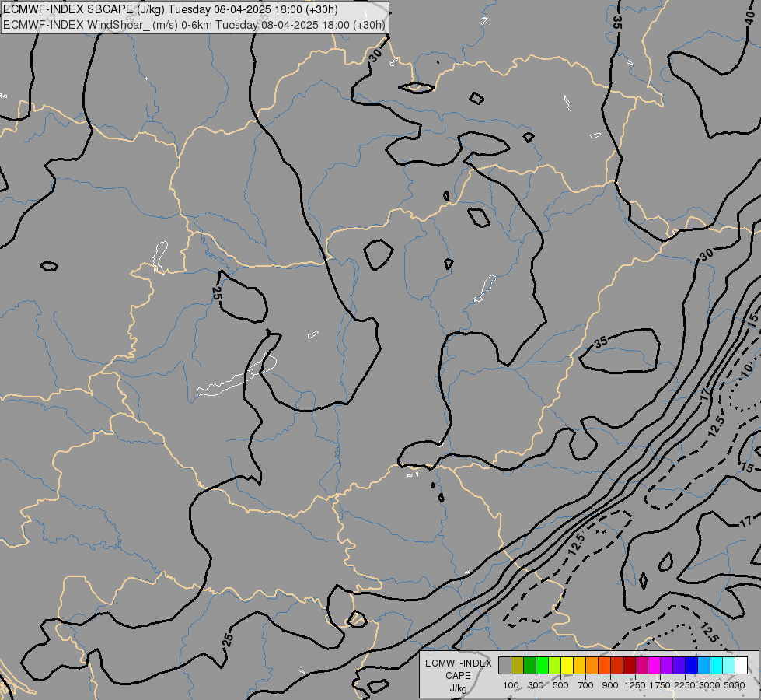761x700 pixels.
Task: Click the legend value 100
Action: 511,685
